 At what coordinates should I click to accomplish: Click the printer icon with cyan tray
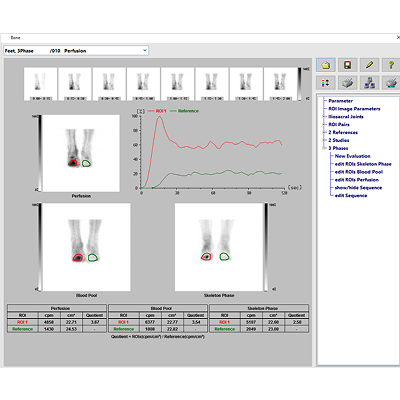(391, 83)
